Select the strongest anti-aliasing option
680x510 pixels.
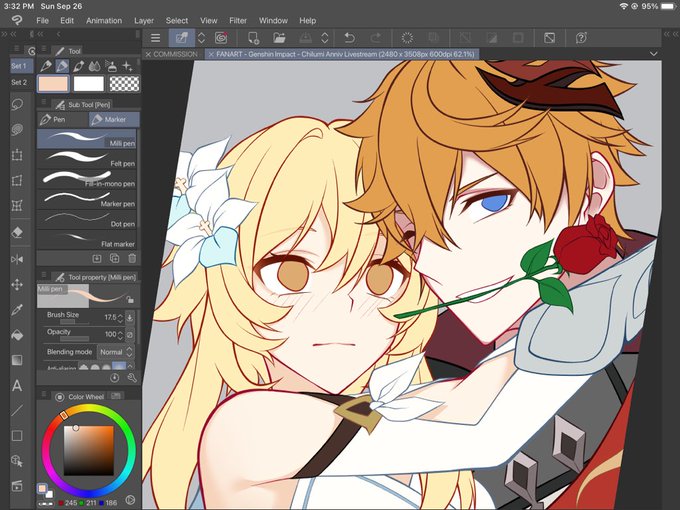coord(119,367)
